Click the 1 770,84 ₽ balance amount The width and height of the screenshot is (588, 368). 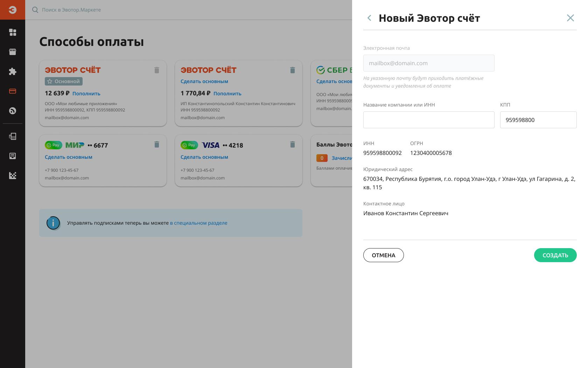click(195, 93)
